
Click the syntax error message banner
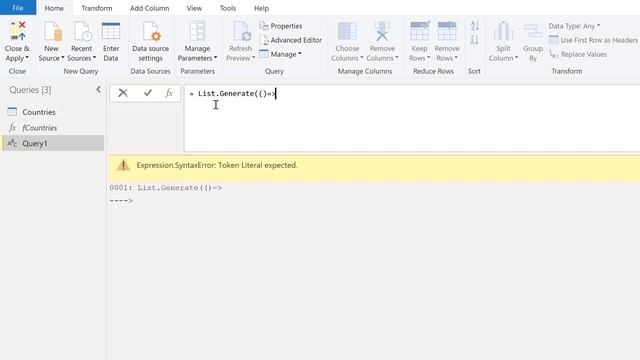374,167
